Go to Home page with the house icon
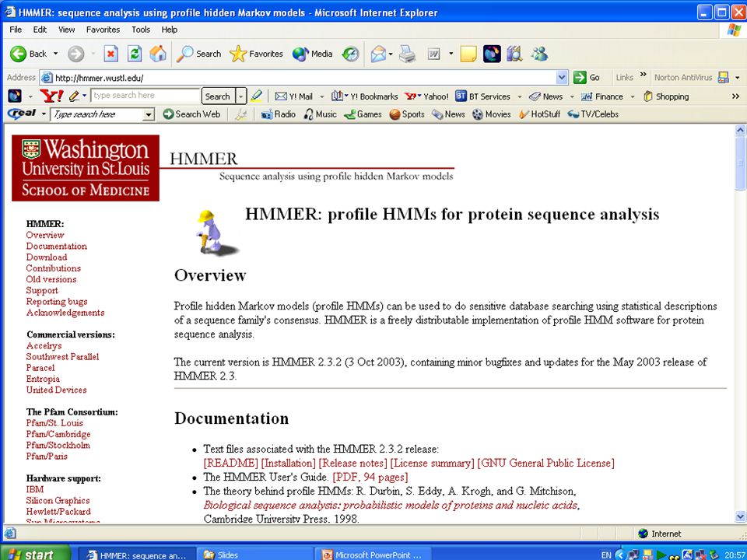 point(158,54)
